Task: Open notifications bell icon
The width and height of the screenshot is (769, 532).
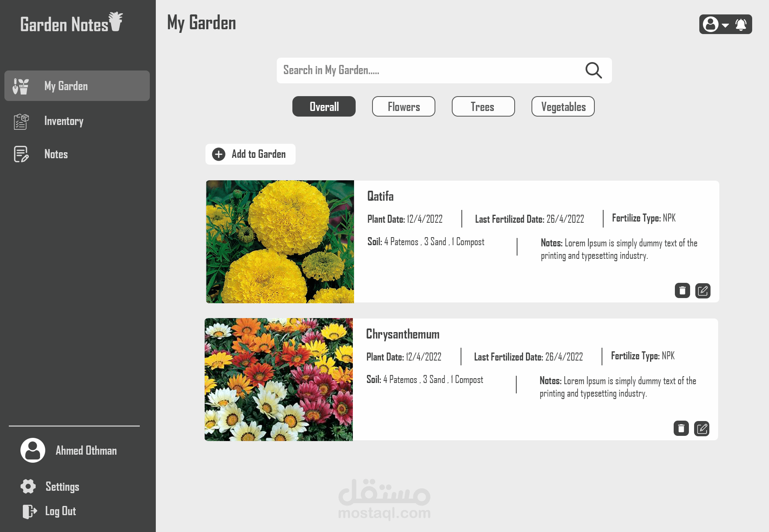Action: pos(741,24)
